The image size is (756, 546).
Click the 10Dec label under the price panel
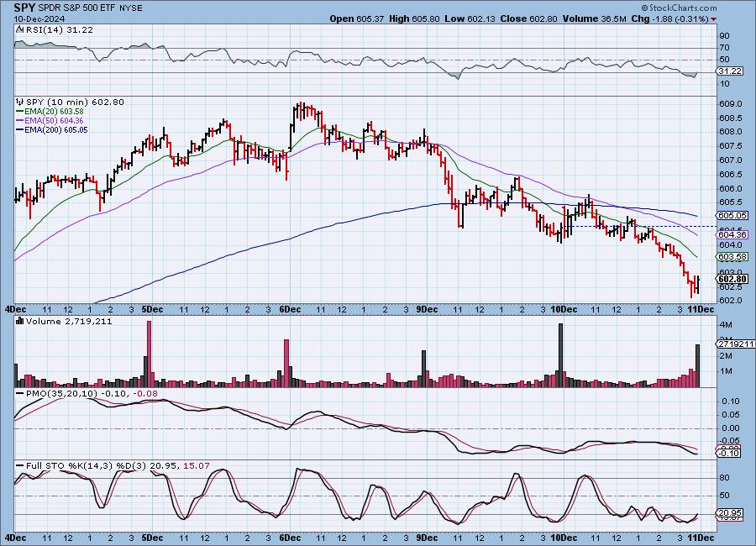coord(564,309)
